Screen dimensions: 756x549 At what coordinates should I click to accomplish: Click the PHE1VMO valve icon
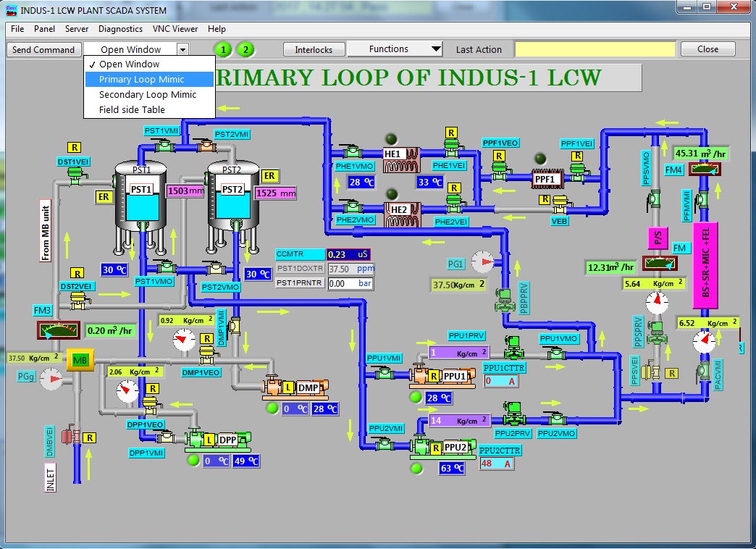click(351, 151)
